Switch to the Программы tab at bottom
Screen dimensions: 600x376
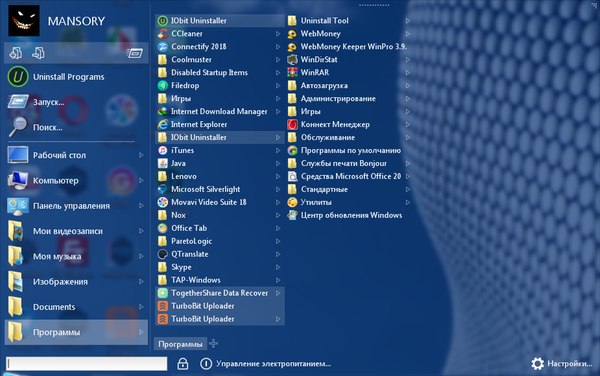click(x=180, y=344)
